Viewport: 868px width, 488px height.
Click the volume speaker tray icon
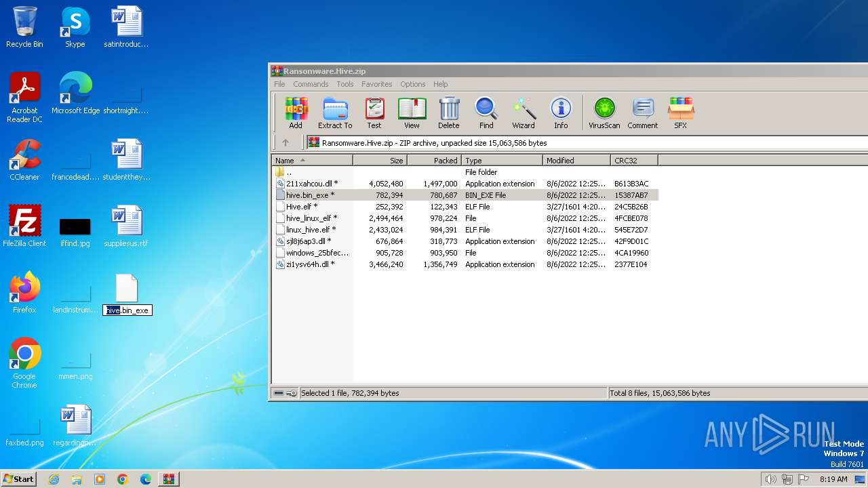770,479
